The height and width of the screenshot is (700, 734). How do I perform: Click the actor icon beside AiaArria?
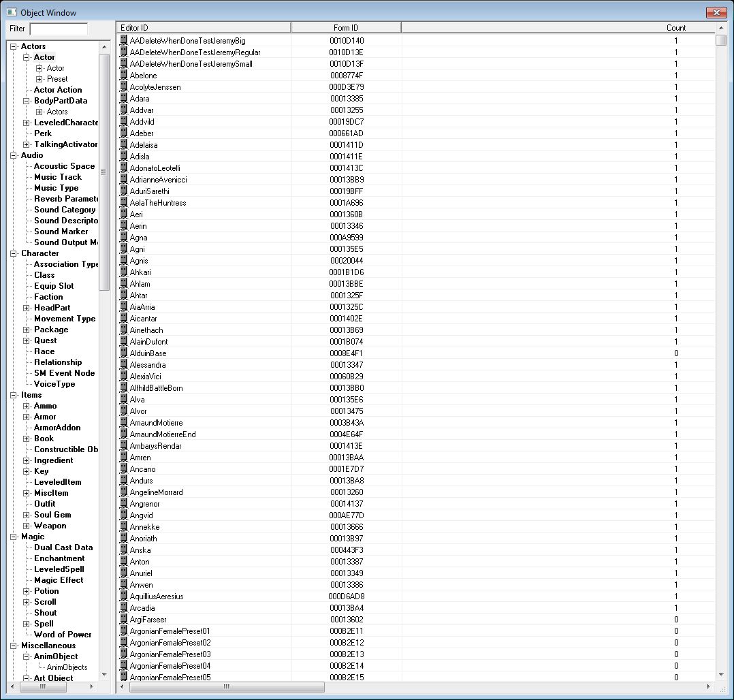point(124,306)
